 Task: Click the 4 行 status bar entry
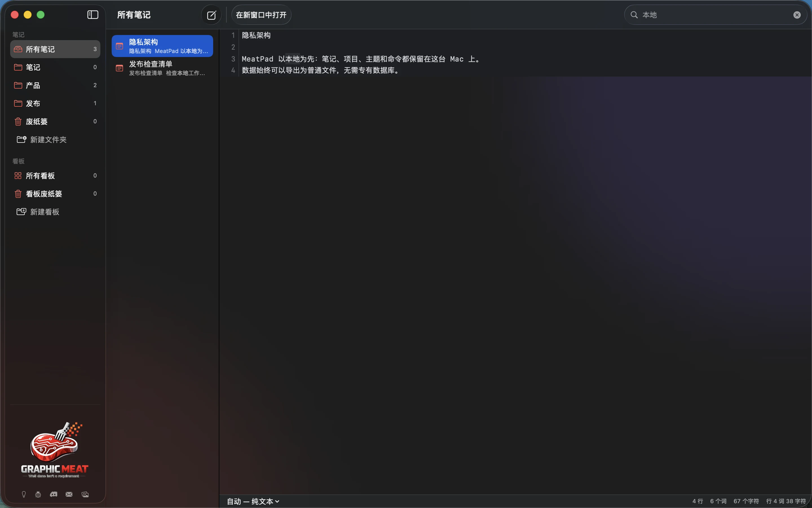click(x=698, y=501)
